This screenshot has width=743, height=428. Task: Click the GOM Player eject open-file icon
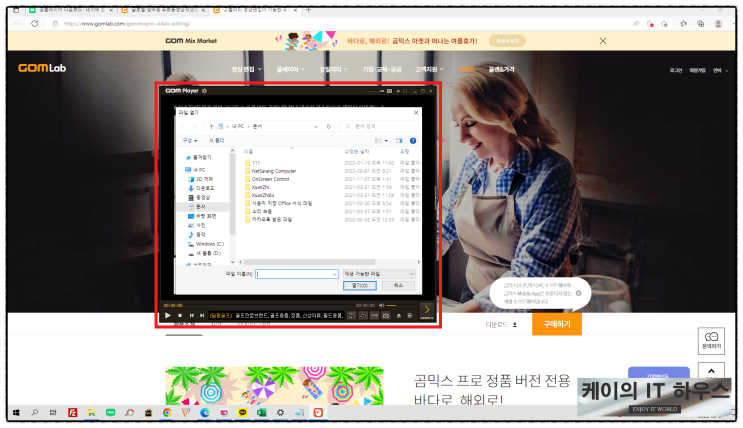399,315
